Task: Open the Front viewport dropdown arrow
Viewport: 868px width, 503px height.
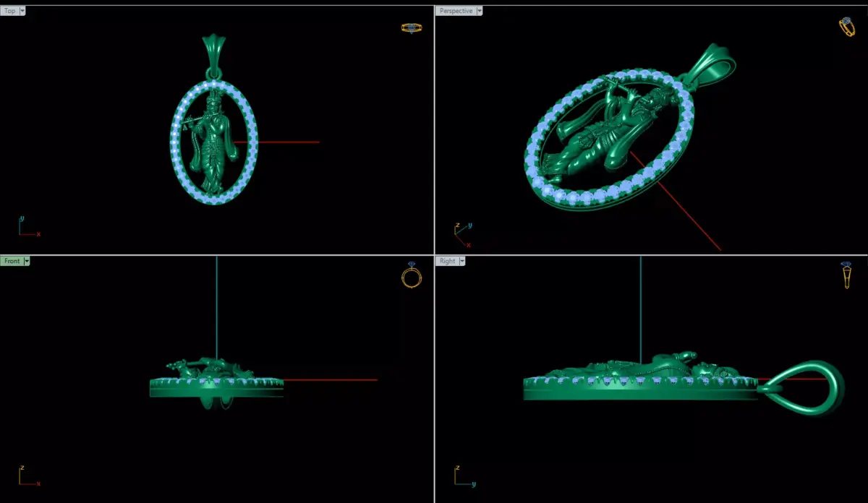Action: [x=26, y=261]
